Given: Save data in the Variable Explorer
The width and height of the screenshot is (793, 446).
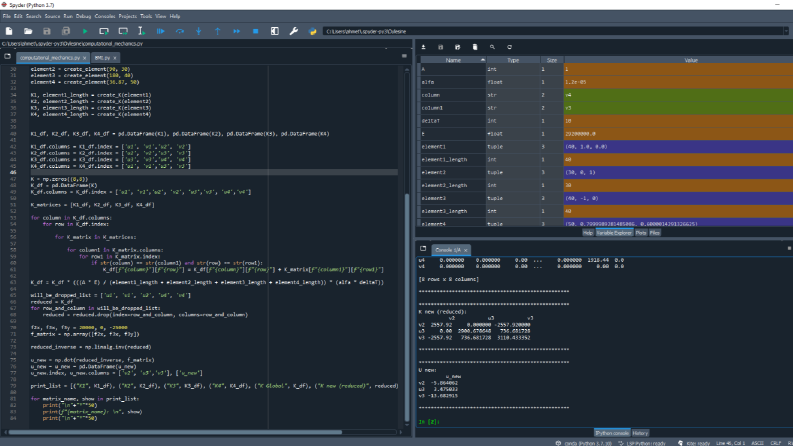Looking at the screenshot, I should (x=440, y=47).
